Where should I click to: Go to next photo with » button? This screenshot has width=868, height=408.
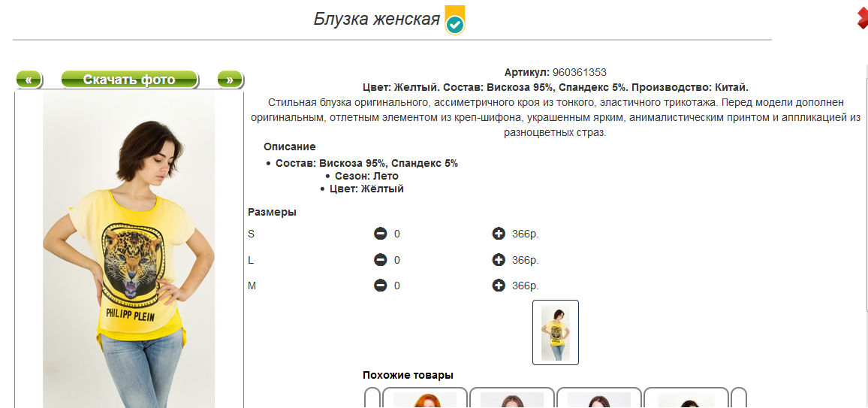[x=230, y=80]
